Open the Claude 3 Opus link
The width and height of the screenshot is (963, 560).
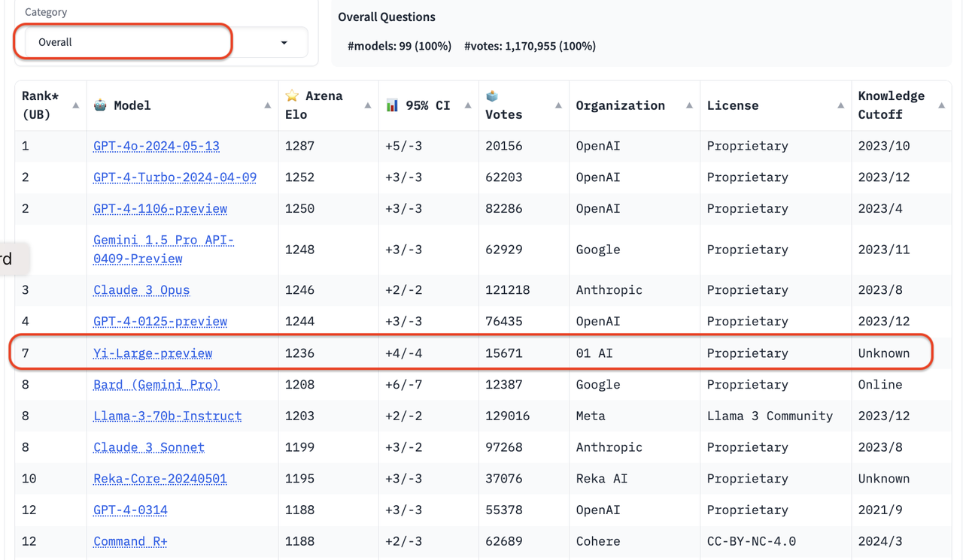[141, 290]
